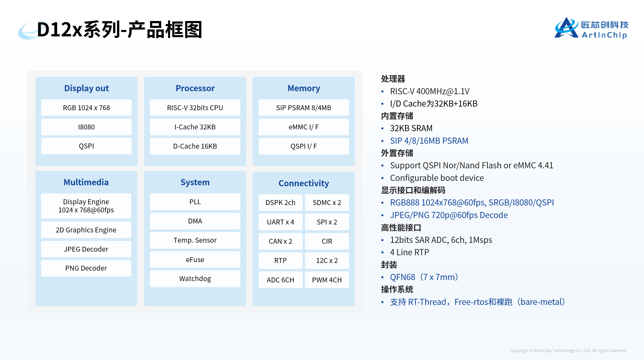Click the SiP PSRAM 8/4MB box
The height and width of the screenshot is (360, 644).
(x=304, y=108)
